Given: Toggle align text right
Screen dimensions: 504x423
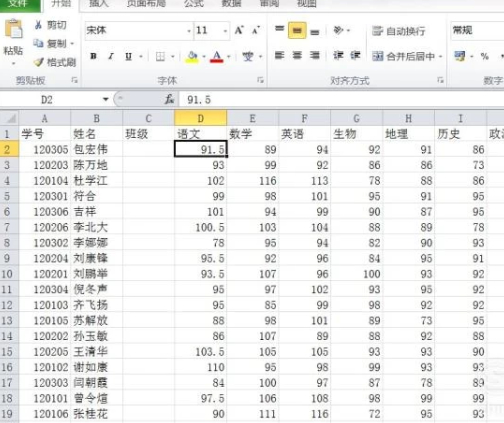Looking at the screenshot, I should pos(315,55).
